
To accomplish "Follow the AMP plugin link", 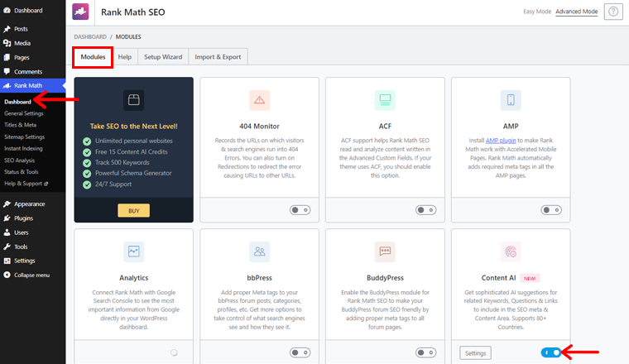I will click(x=501, y=141).
